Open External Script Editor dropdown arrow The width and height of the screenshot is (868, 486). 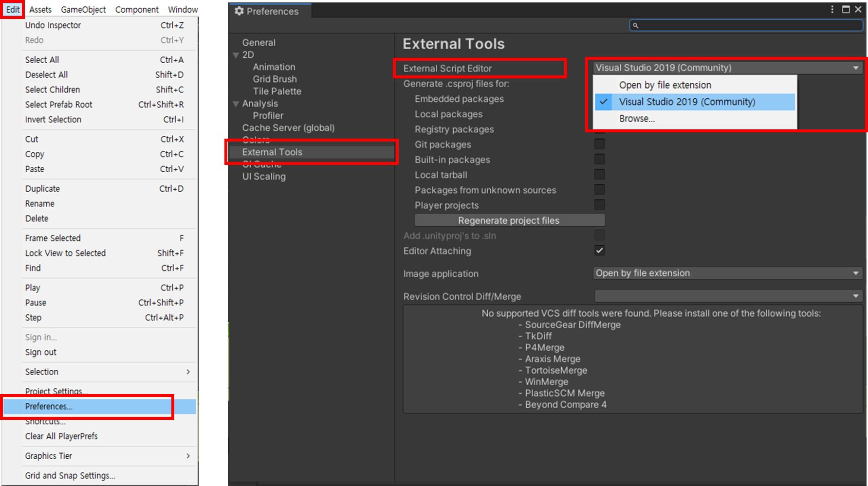click(856, 68)
